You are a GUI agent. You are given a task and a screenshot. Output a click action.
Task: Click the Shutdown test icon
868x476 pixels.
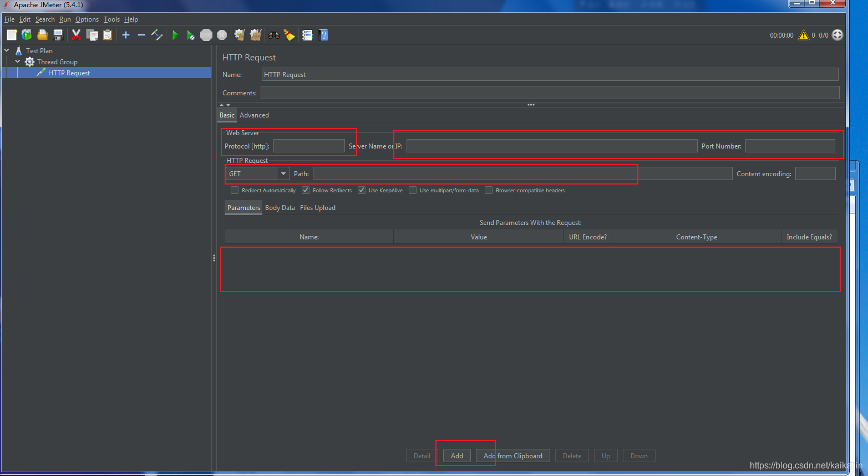pos(222,35)
